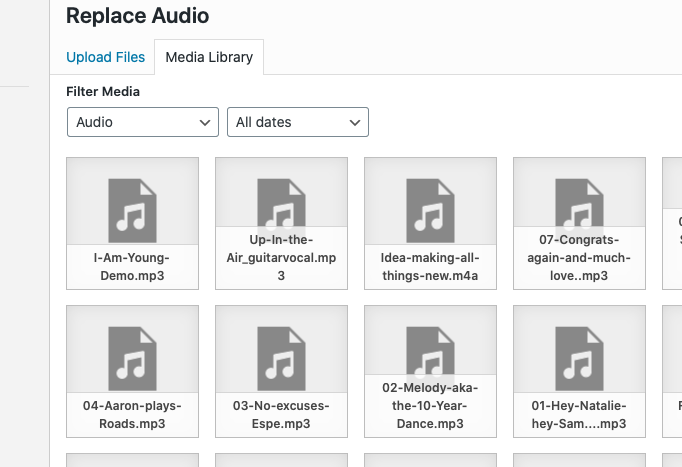Screen dimensions: 682x467
Task: Select the 02-Melody-aka-the-10-Year-Dance audio icon
Action: point(430,350)
